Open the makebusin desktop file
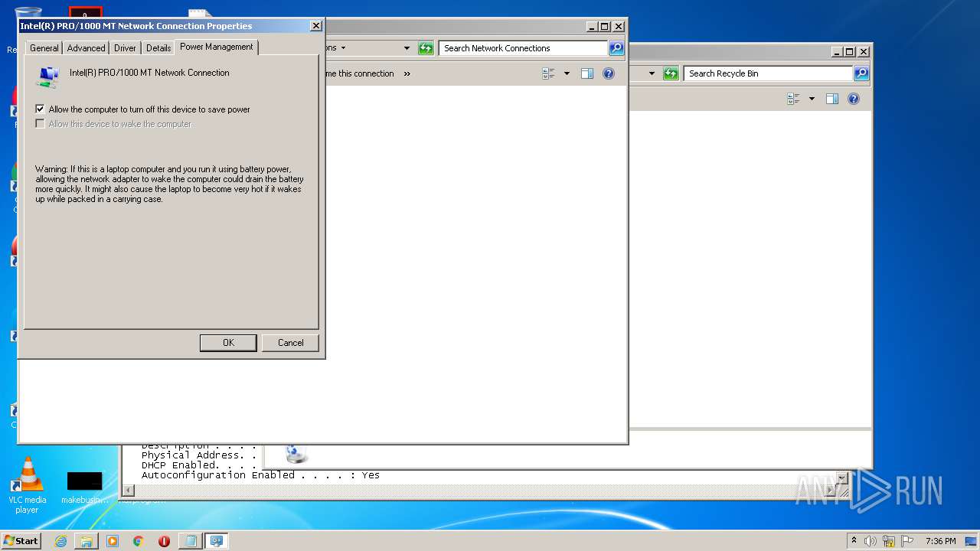 tap(84, 487)
